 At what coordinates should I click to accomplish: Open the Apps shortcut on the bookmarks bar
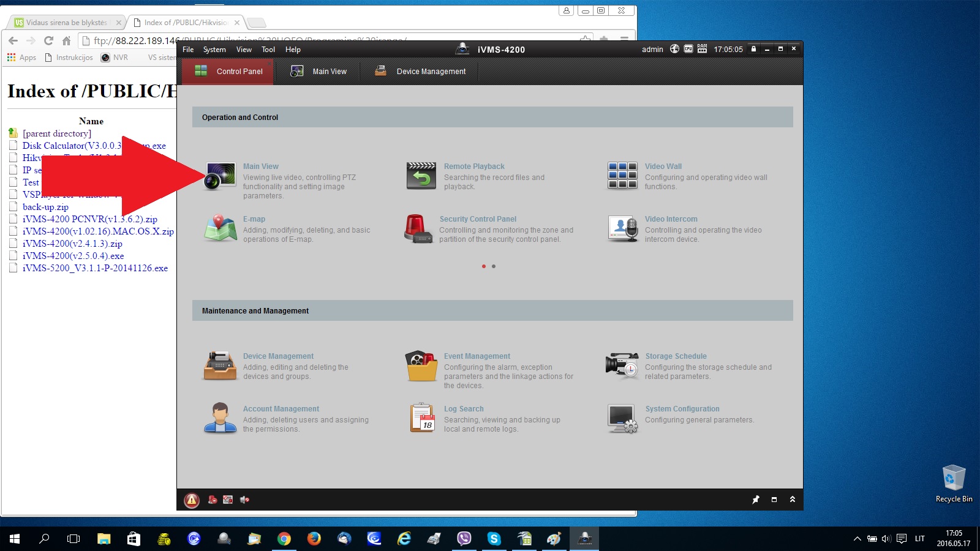point(22,58)
